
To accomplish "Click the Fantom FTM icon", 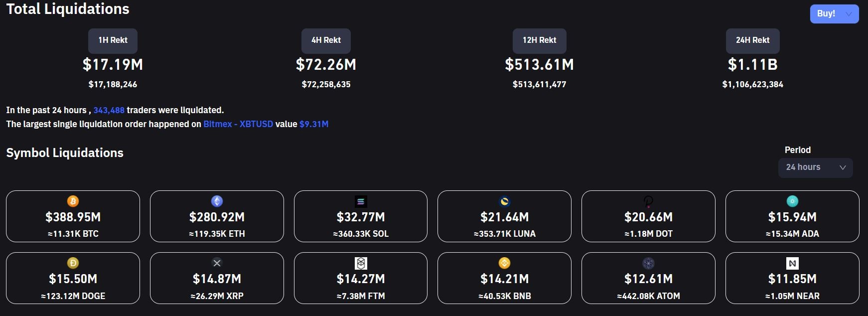I will (x=361, y=263).
